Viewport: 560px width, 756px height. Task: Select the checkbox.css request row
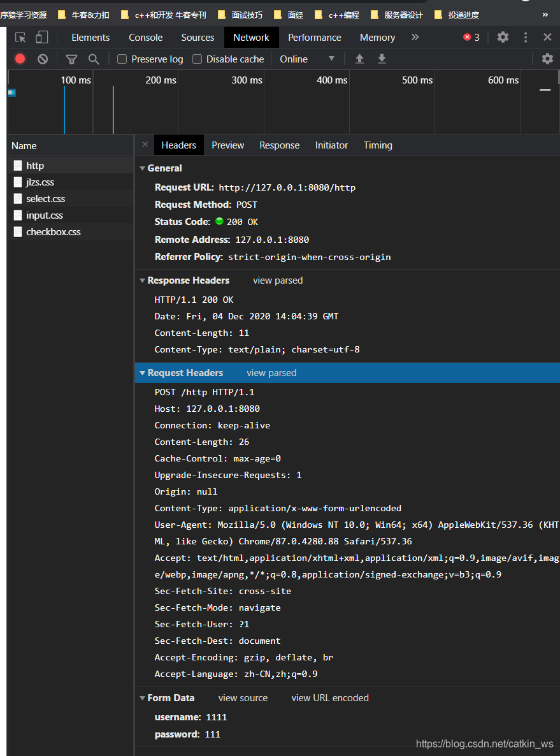click(71, 232)
